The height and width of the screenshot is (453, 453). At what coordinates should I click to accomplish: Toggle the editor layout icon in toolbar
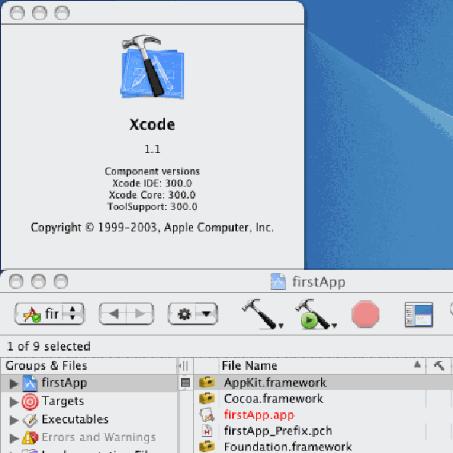pos(419,314)
